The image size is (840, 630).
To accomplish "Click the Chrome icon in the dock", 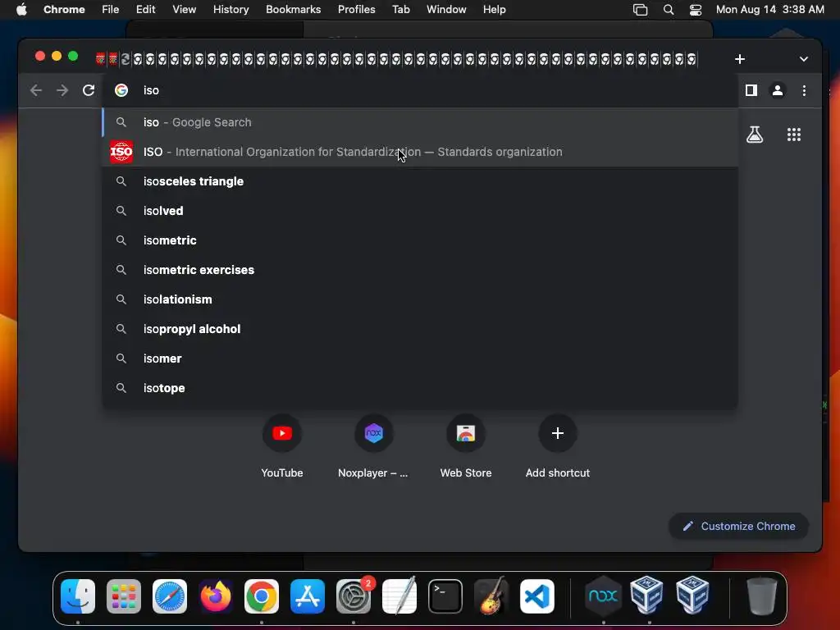I will [262, 596].
